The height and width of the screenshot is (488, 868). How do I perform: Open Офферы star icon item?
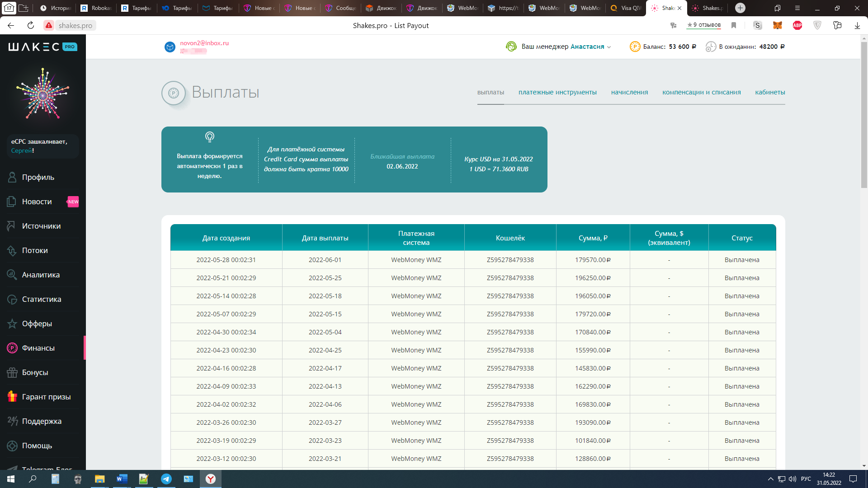point(37,324)
